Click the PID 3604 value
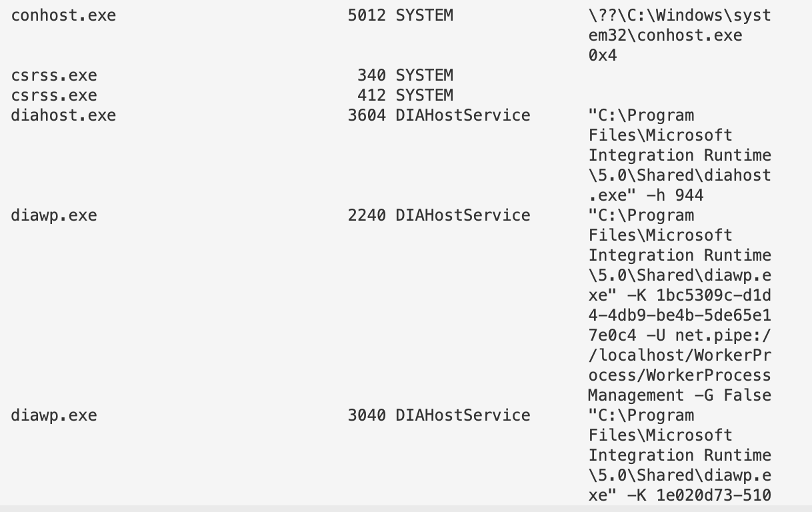Screen dimensions: 812x512 (367, 115)
